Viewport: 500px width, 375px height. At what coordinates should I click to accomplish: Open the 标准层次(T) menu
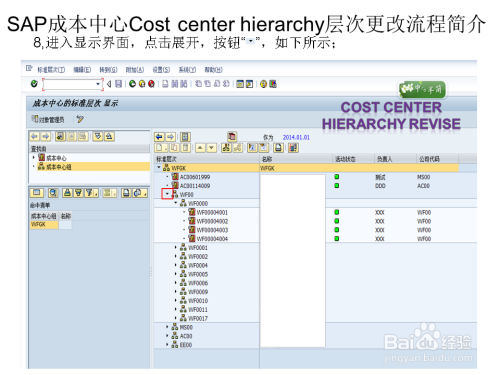tap(51, 70)
